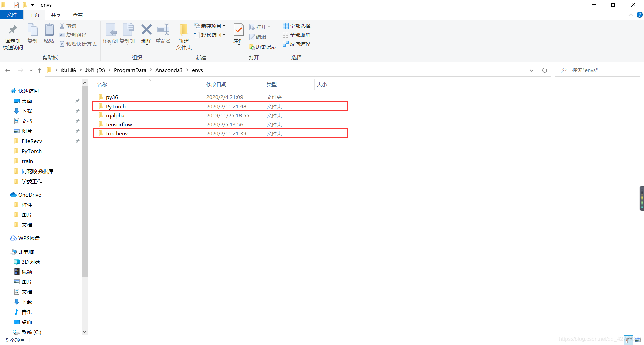Click Edit (编辑) in ribbon
The width and height of the screenshot is (644, 345).
coord(258,37)
